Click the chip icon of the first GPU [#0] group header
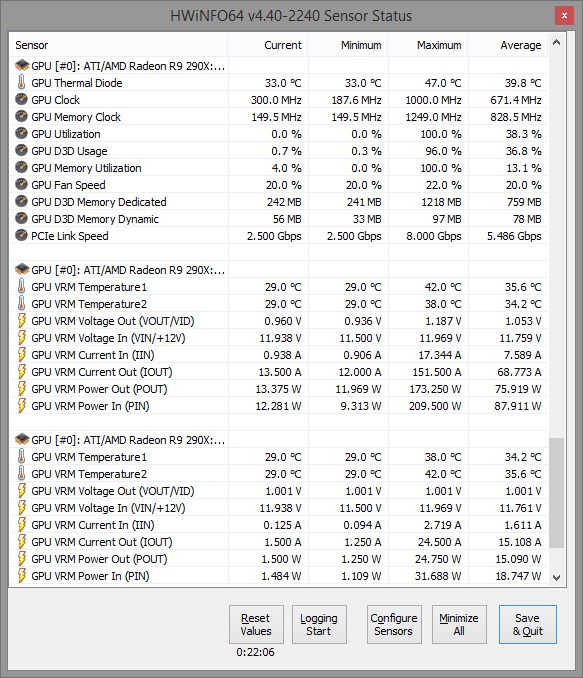Screen dimensions: 583x678 click(x=22, y=65)
